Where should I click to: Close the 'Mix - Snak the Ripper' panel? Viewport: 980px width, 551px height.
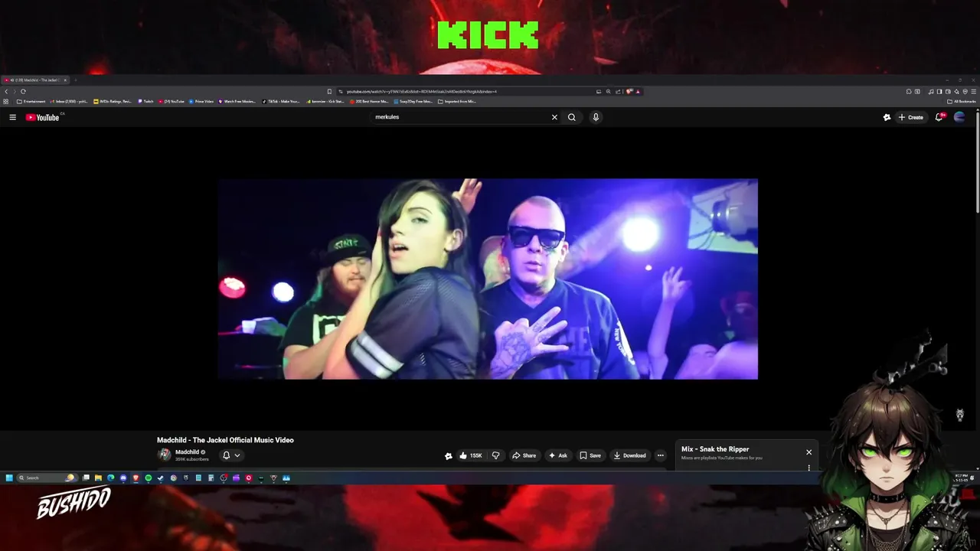pyautogui.click(x=808, y=452)
